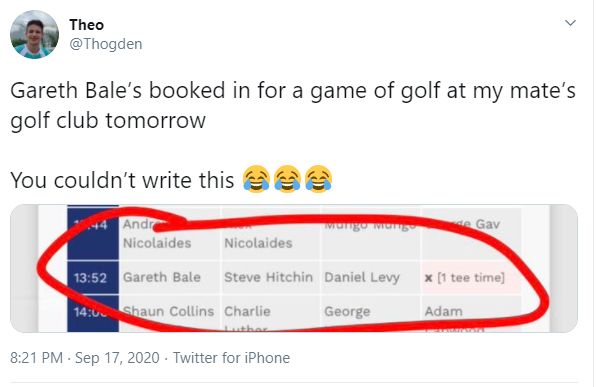The width and height of the screenshot is (596, 387).
Task: Open the Twitter for iPhone source link
Action: pos(231,358)
